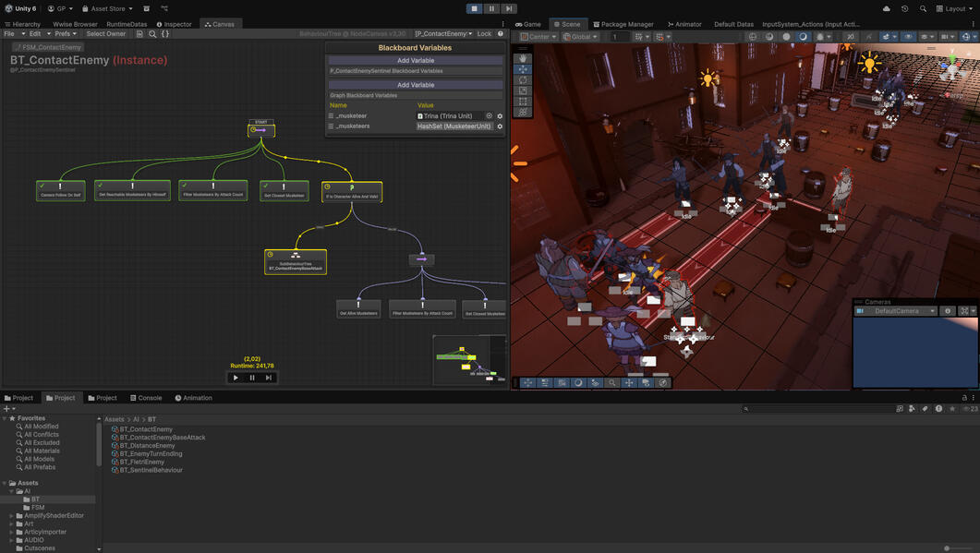980x553 pixels.
Task: Click the object picker for Trina Unit
Action: pyautogui.click(x=489, y=116)
